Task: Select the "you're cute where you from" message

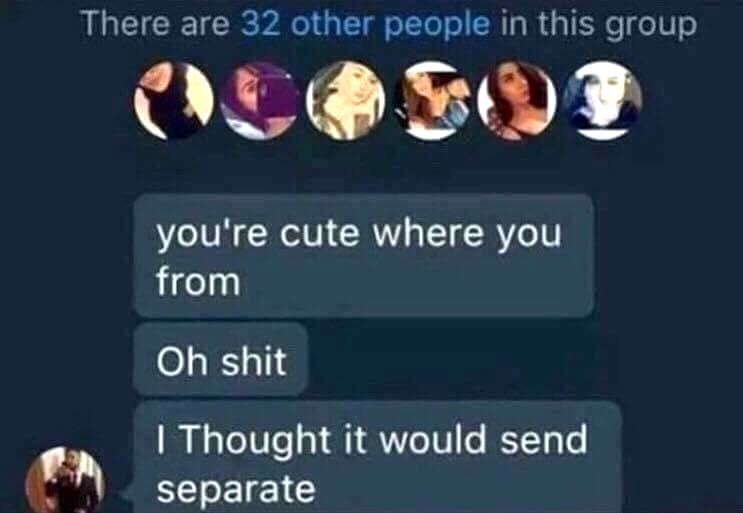Action: pyautogui.click(x=364, y=255)
